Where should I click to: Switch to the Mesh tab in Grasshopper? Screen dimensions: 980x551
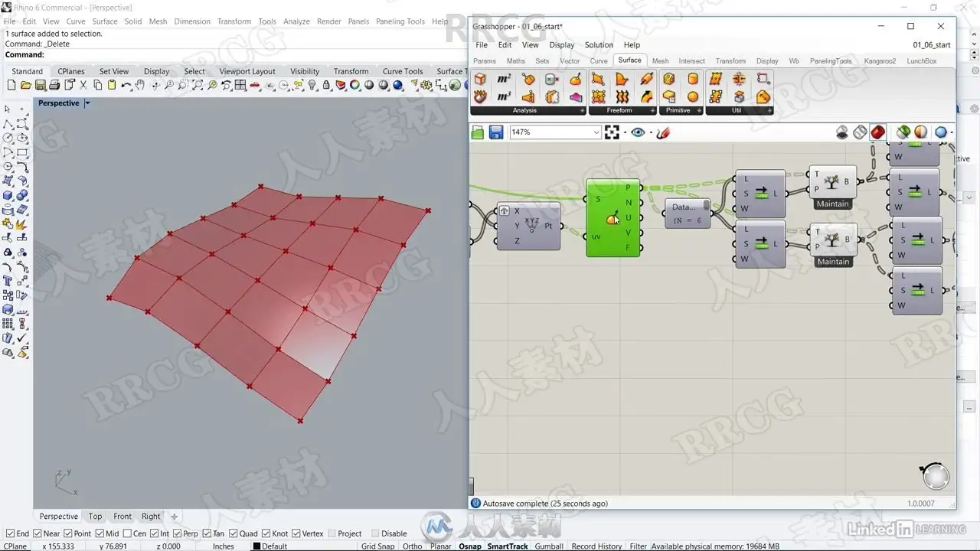click(660, 61)
